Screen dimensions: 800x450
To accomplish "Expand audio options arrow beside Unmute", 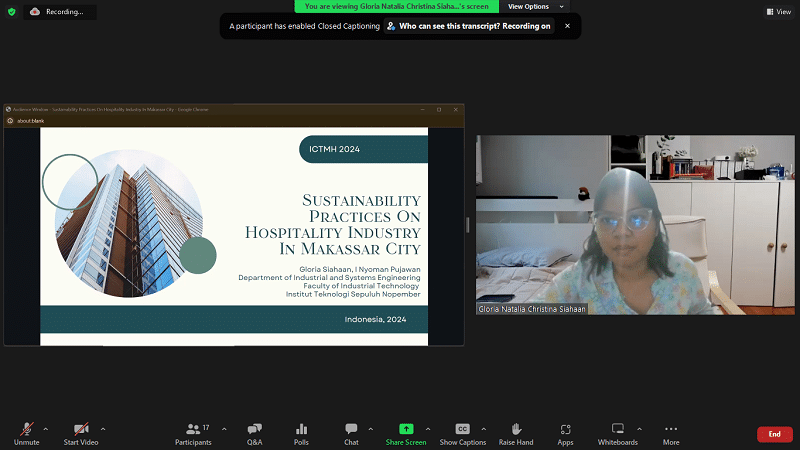I will click(46, 428).
